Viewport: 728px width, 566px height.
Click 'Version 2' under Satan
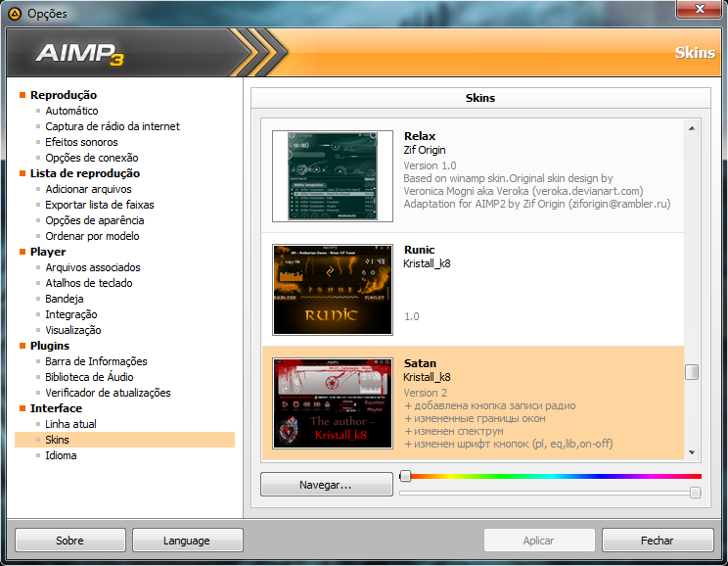tap(426, 393)
